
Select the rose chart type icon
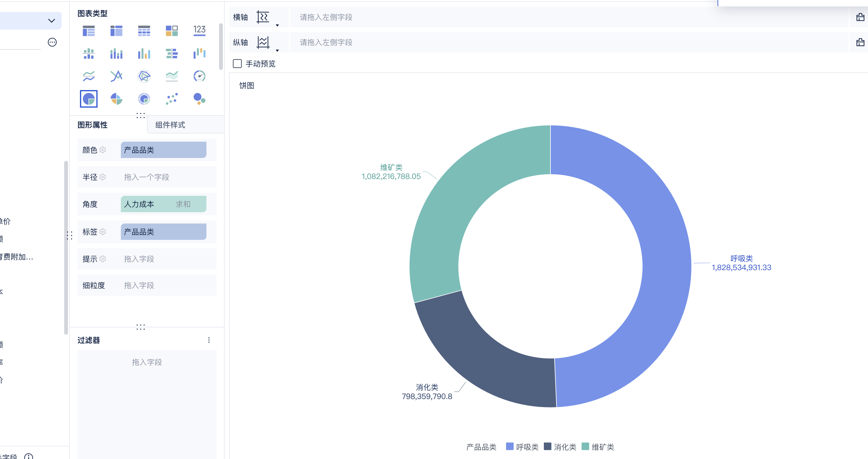pos(116,99)
